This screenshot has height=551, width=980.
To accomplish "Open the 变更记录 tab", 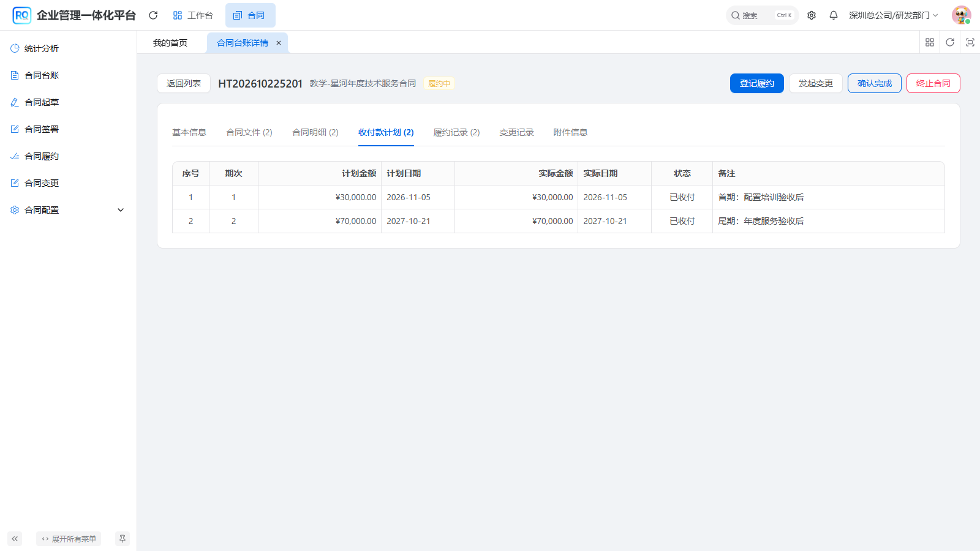I will [516, 132].
